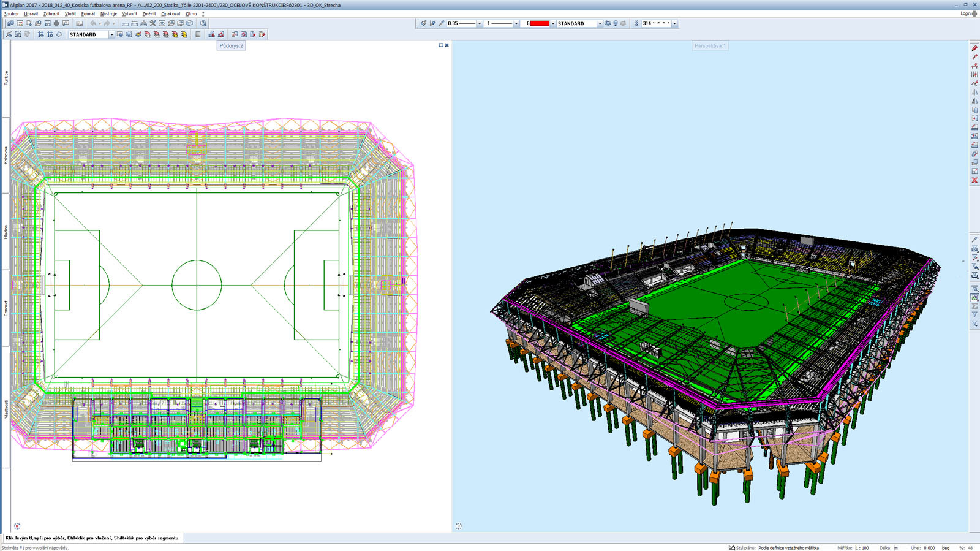The image size is (980, 551).
Task: Open the 314 pattern style dropdown
Action: (x=674, y=23)
